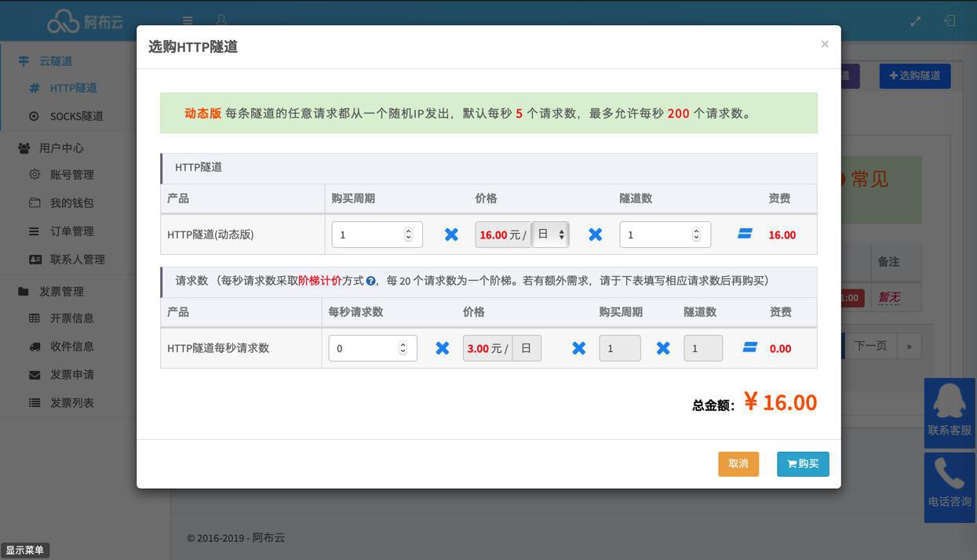
Task: Click the 联系客服 support widget
Action: click(950, 413)
